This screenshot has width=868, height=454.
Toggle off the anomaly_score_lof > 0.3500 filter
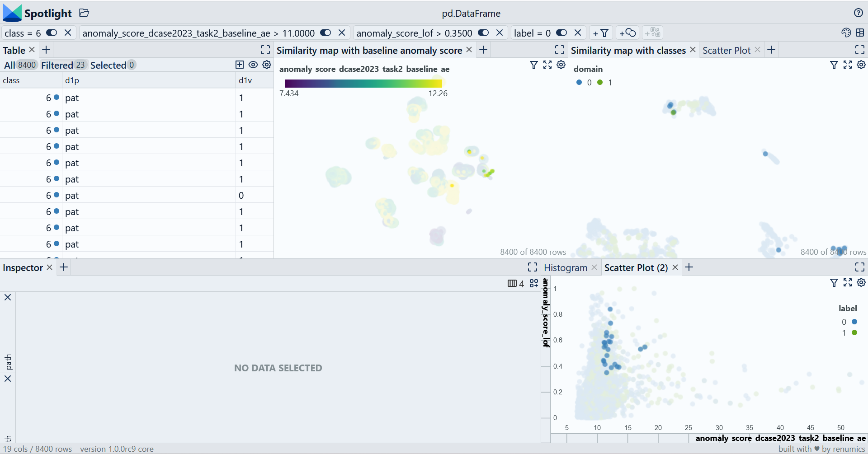pyautogui.click(x=483, y=33)
